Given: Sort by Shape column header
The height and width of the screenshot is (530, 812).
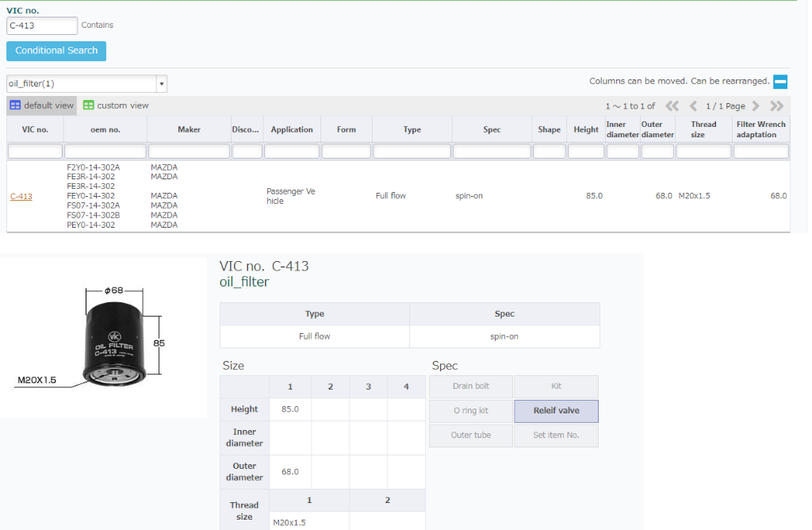Looking at the screenshot, I should pos(550,129).
